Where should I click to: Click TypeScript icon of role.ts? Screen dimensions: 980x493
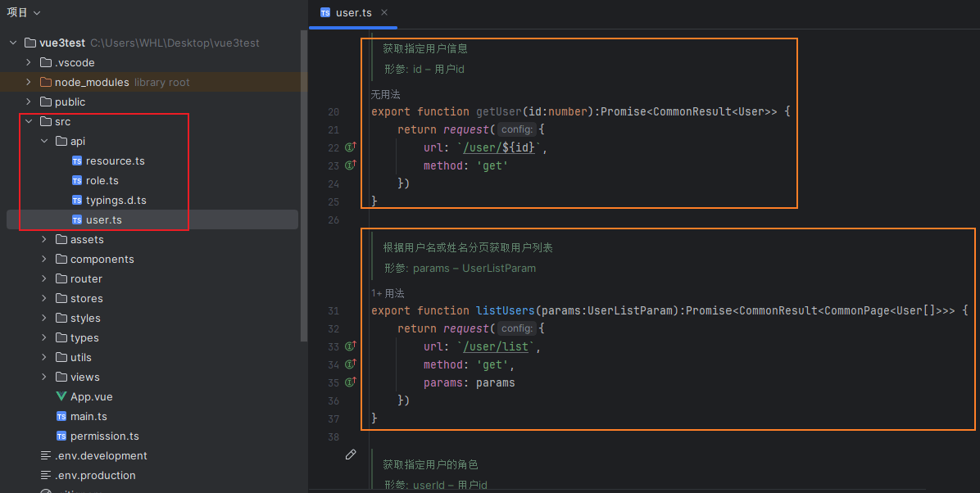click(x=77, y=181)
